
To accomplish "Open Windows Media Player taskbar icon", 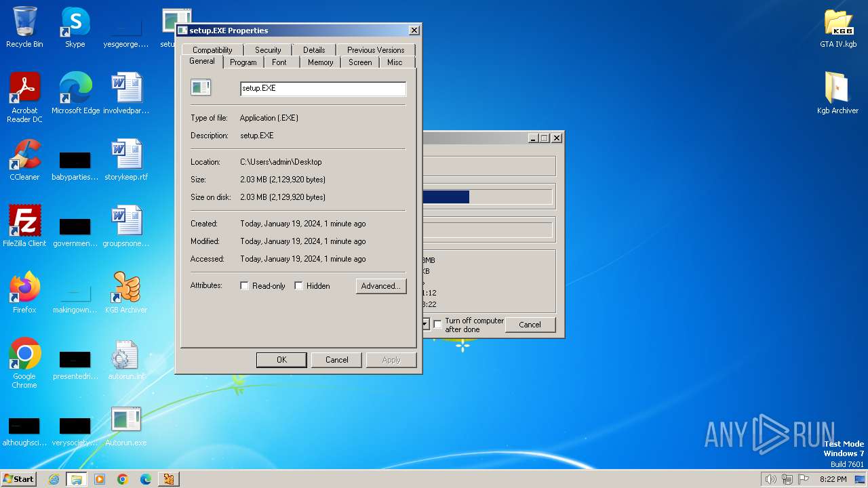I will [100, 479].
